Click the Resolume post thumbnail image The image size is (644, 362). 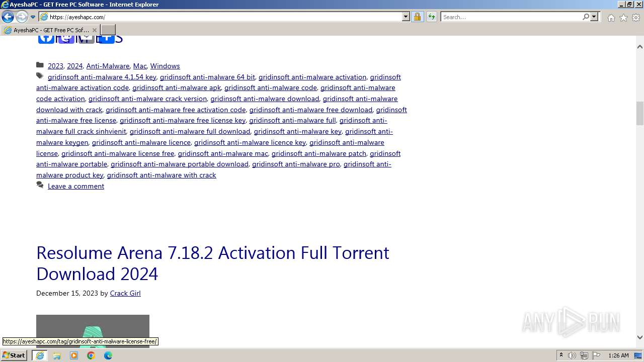point(93,331)
